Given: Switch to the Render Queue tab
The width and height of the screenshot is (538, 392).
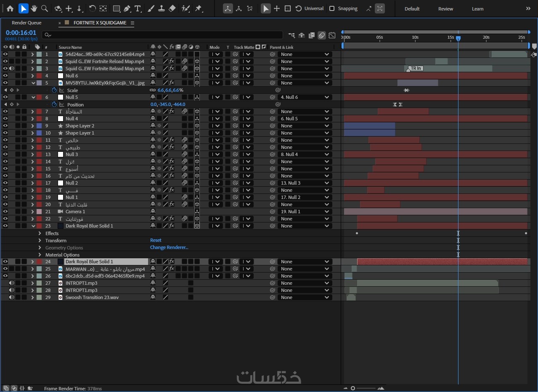Looking at the screenshot, I should click(27, 23).
